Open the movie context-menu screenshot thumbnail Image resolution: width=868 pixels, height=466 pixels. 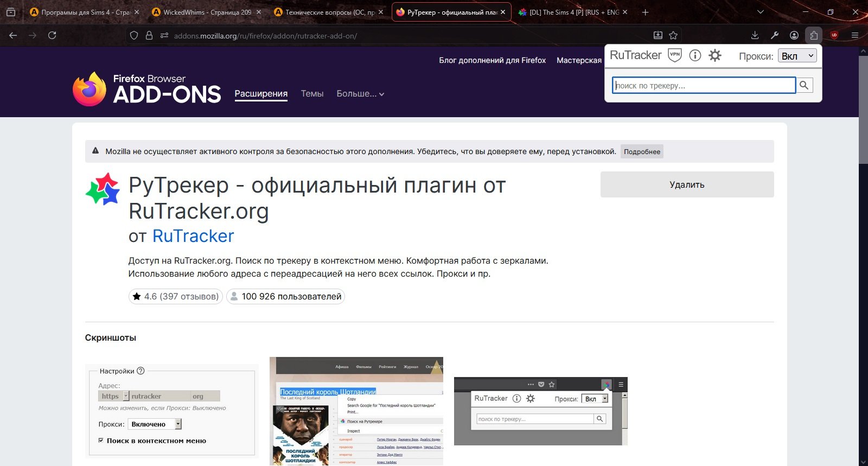point(356,411)
